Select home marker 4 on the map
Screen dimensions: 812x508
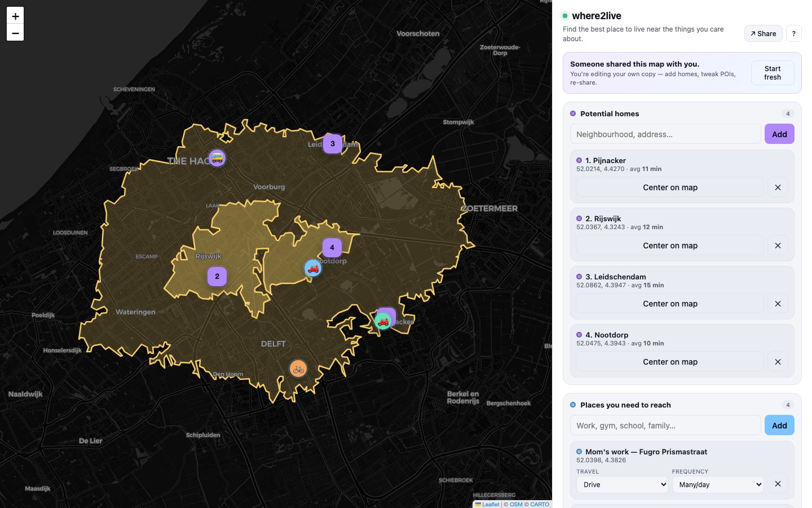(x=332, y=248)
